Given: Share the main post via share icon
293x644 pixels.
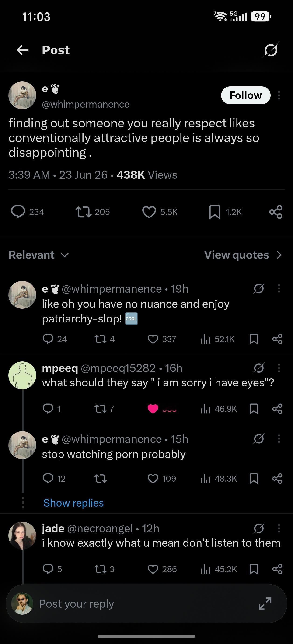Looking at the screenshot, I should 276,212.
